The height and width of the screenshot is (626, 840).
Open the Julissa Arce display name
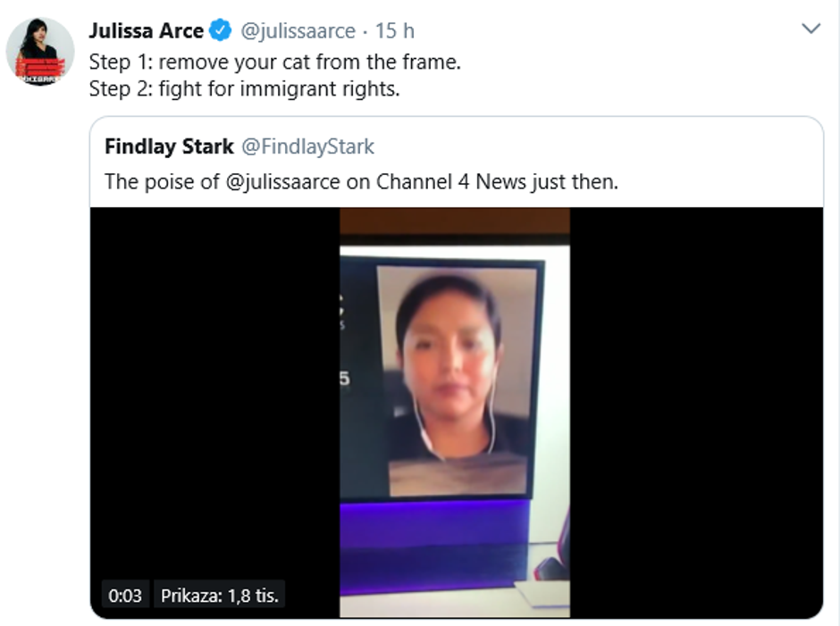146,31
